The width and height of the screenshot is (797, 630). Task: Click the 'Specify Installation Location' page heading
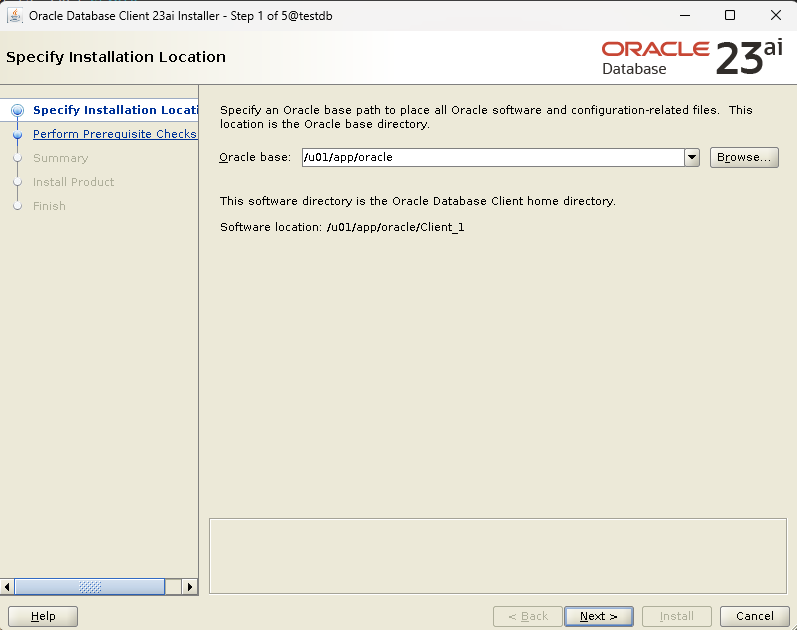pos(116,57)
